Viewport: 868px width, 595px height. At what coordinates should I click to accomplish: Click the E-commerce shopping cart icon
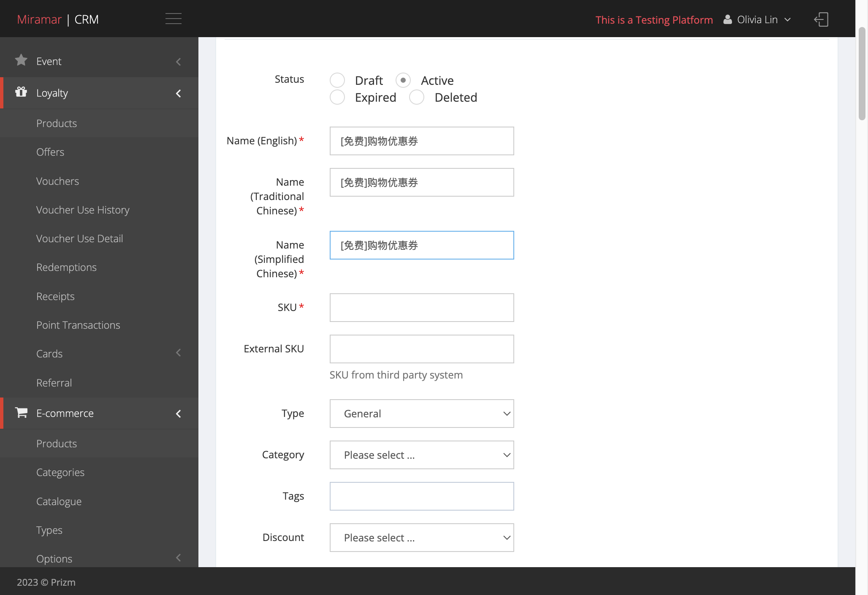pyautogui.click(x=21, y=412)
